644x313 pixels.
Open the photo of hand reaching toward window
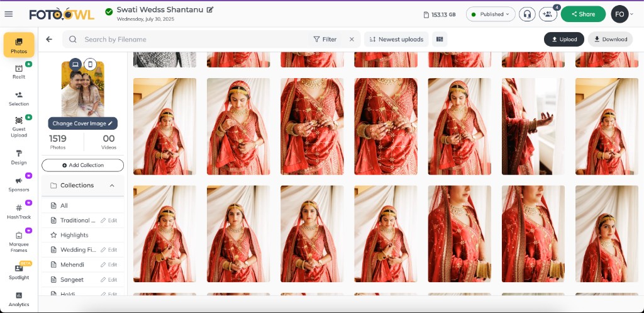[x=533, y=126]
